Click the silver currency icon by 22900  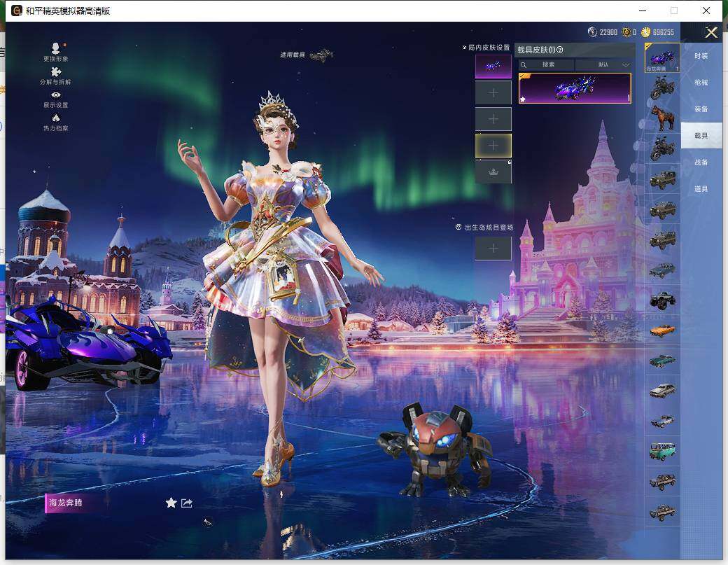(592, 32)
